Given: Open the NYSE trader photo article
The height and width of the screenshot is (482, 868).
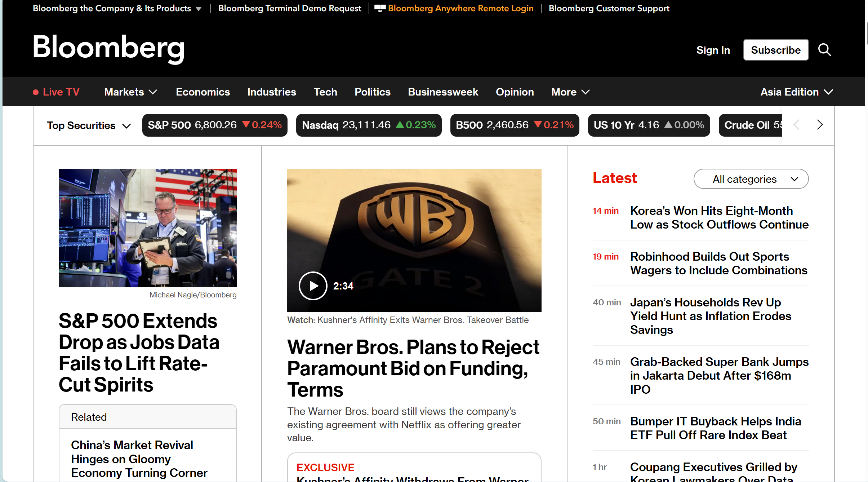Looking at the screenshot, I should 148,228.
